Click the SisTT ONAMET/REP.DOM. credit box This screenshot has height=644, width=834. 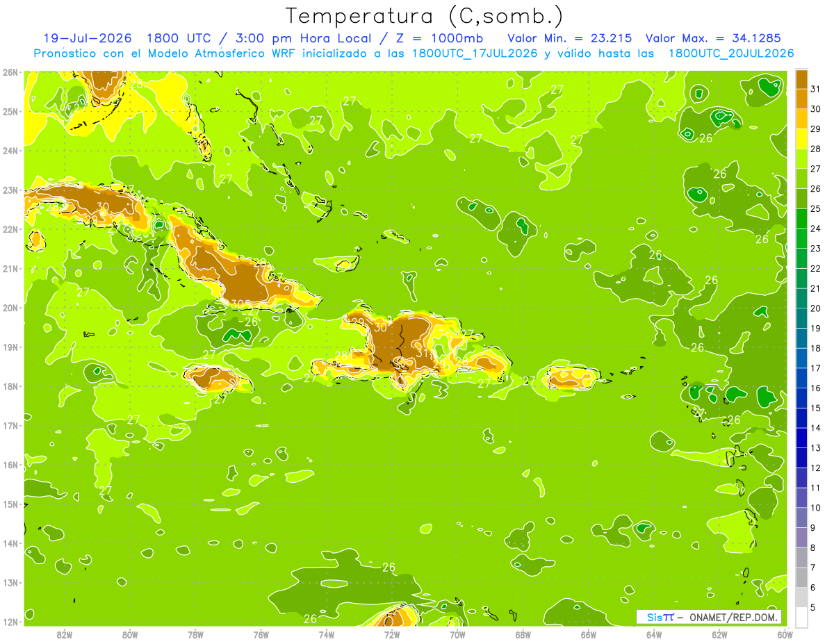coord(709,617)
